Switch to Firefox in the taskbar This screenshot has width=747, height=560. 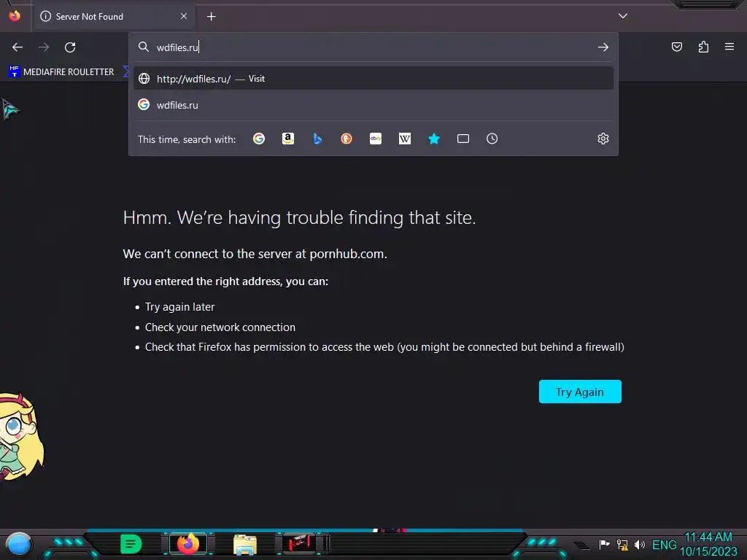[187, 543]
